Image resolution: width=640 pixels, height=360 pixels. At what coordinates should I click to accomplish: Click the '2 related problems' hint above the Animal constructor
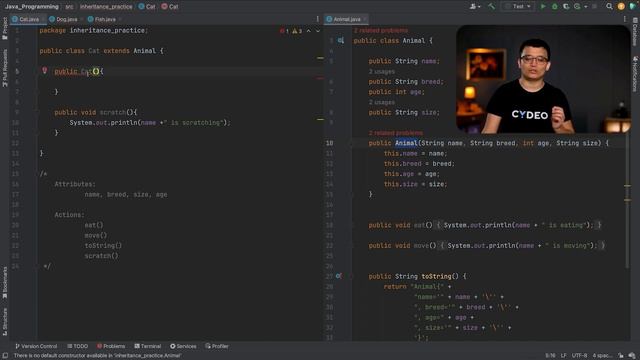(396, 133)
